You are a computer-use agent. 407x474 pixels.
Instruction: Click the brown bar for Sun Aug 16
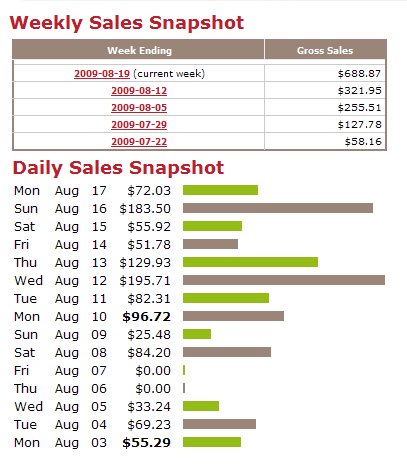click(x=278, y=208)
